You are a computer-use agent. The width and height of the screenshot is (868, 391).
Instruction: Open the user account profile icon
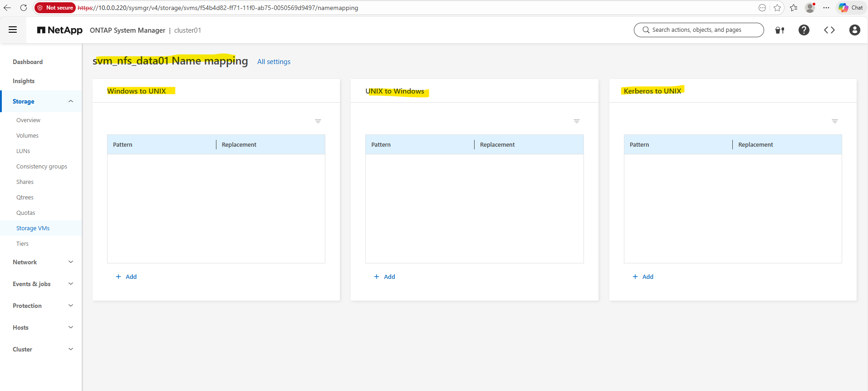(854, 30)
